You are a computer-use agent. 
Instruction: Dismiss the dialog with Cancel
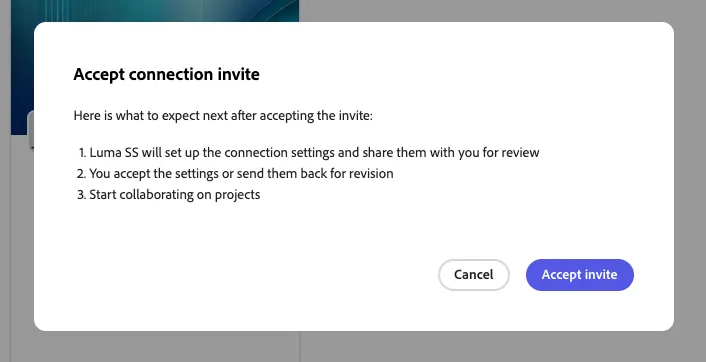pos(474,275)
